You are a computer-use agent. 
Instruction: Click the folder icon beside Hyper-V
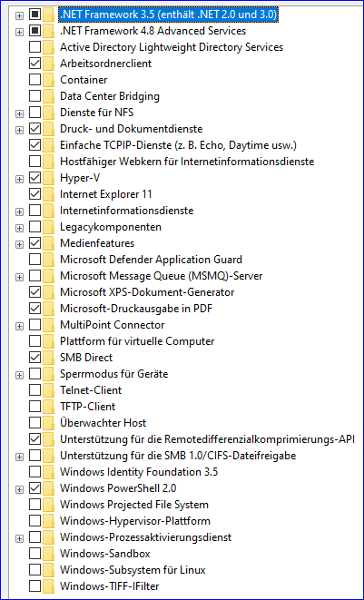[48, 178]
